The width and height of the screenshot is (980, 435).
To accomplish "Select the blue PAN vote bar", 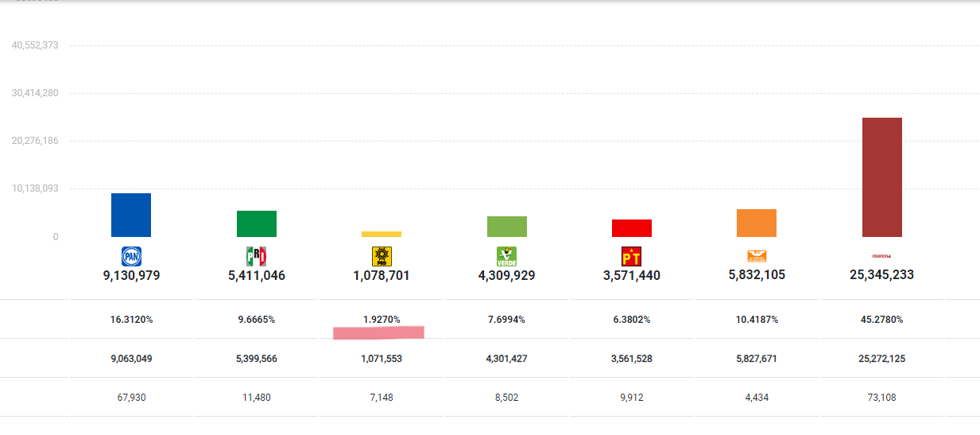I will click(131, 215).
